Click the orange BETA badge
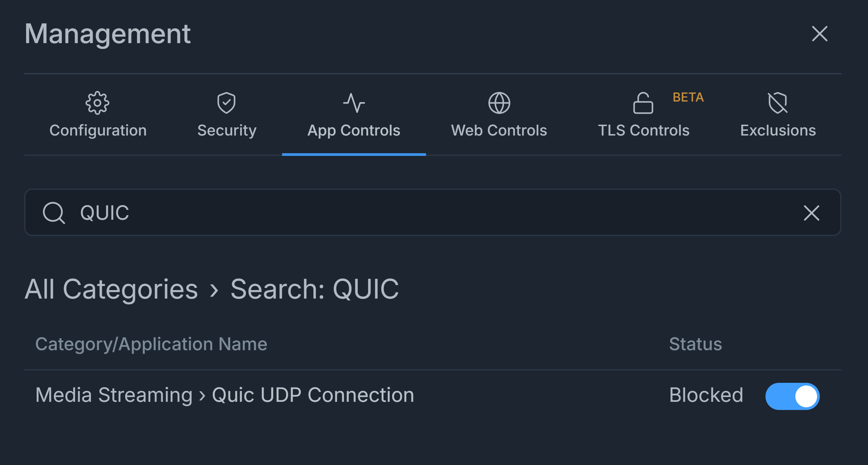 [x=688, y=97]
